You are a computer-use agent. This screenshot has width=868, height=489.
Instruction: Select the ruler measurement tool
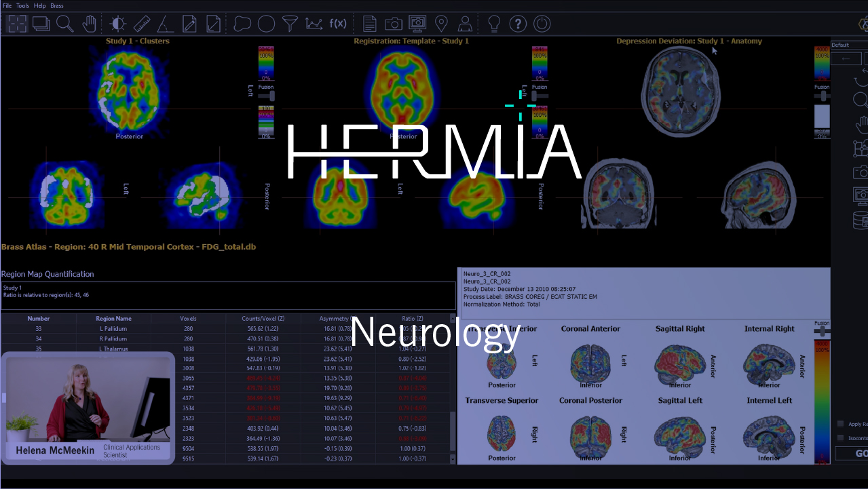(141, 24)
